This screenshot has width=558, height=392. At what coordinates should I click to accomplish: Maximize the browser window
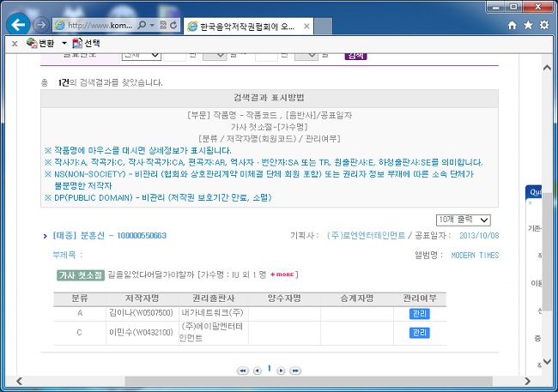513,6
